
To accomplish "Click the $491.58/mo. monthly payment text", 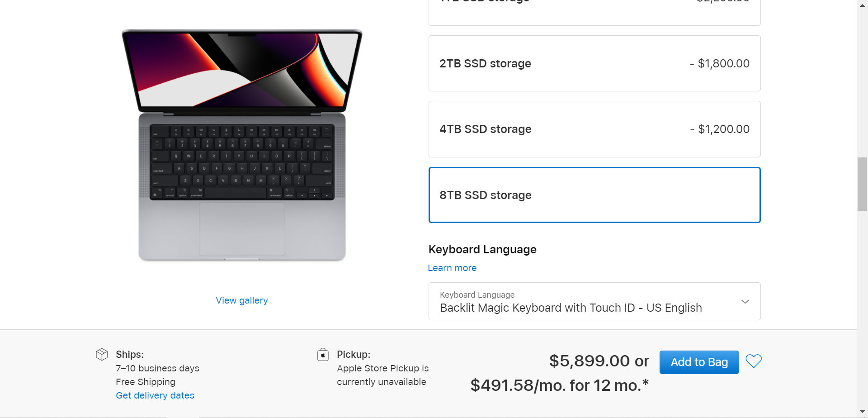I will 559,385.
